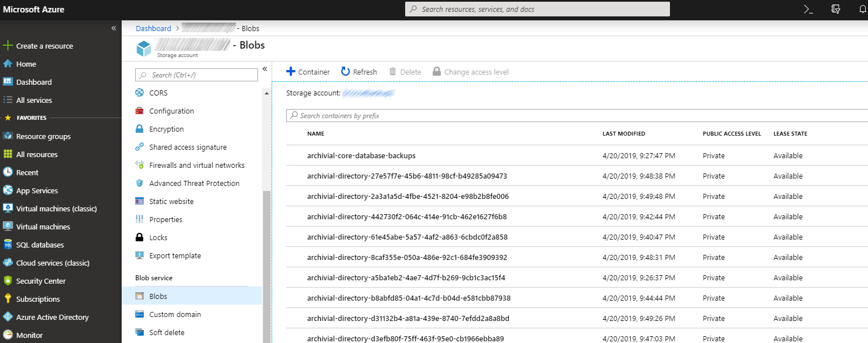Open container archivial-directory-2a3a1a5d-4fbe-4521-8204-e98b2b8fe006
This screenshot has height=343, width=868.
pyautogui.click(x=408, y=196)
